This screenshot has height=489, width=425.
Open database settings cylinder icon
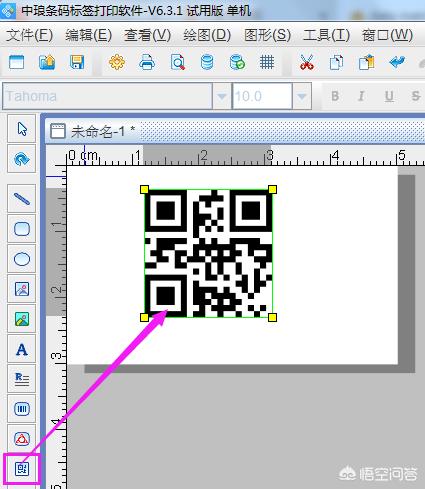coord(207,62)
